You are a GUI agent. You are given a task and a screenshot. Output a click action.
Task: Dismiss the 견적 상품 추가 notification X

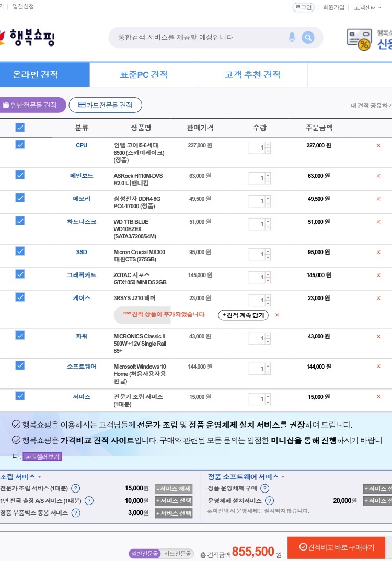click(277, 315)
